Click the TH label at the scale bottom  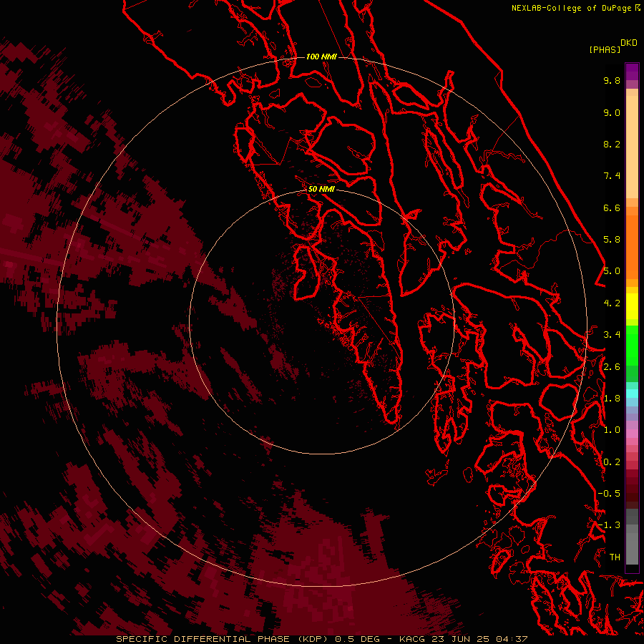(x=615, y=557)
